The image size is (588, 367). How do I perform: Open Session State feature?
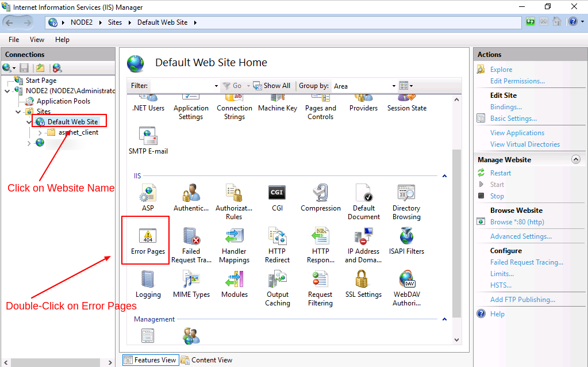407,104
